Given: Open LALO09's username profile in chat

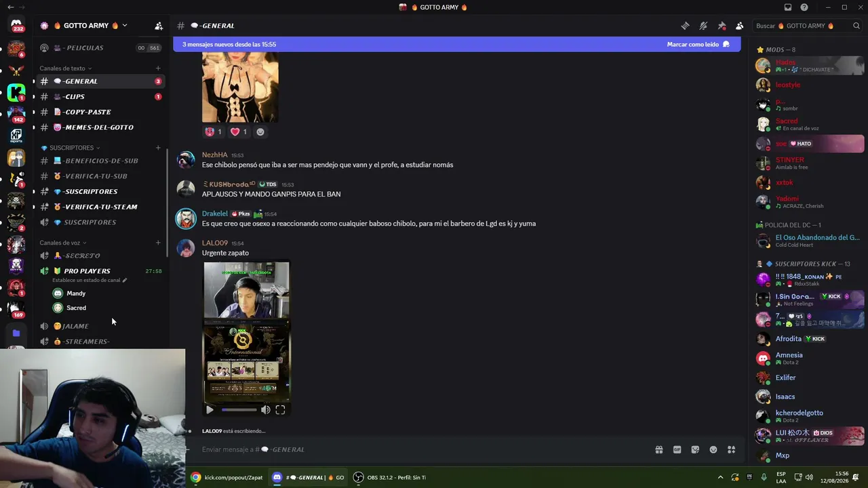Looking at the screenshot, I should click(215, 243).
